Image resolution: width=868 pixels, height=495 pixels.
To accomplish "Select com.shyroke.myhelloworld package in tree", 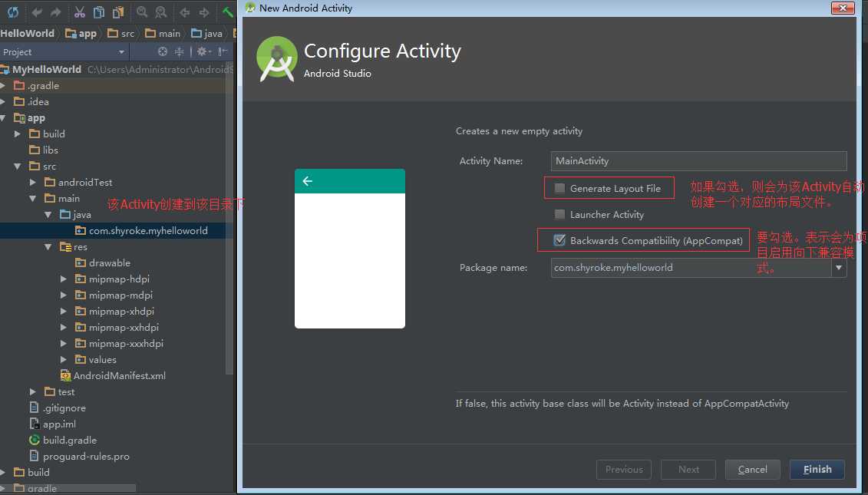I will pos(141,231).
